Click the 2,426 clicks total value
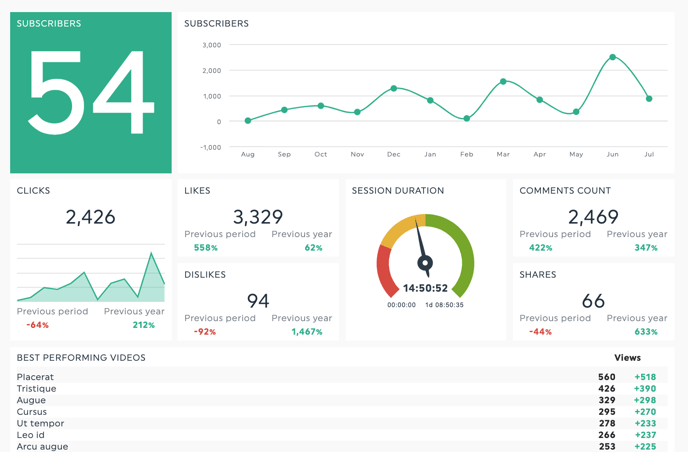The height and width of the screenshot is (452, 688). click(91, 217)
